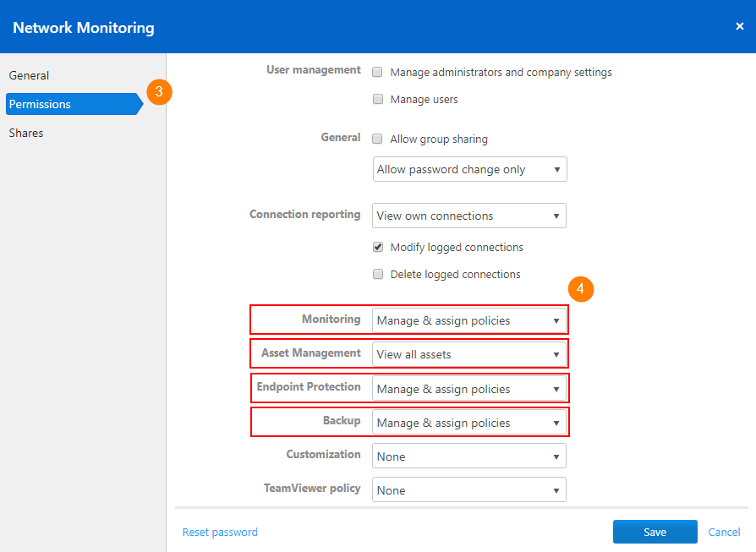Expand the Asset Management dropdown
756x552 pixels.
tap(469, 354)
